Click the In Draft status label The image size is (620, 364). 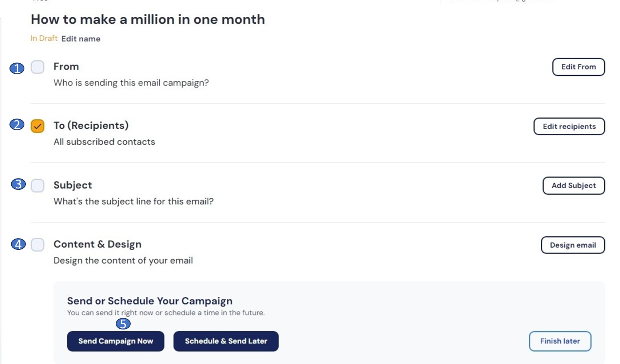pyautogui.click(x=44, y=39)
